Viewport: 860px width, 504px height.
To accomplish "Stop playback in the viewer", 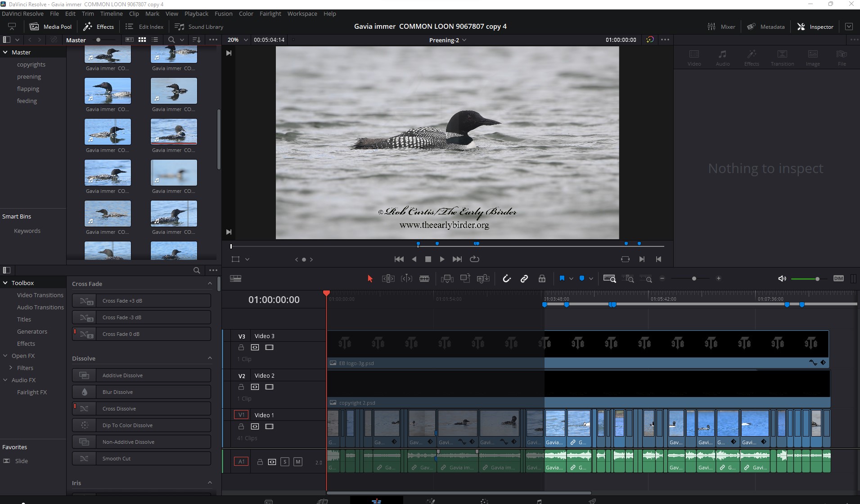I will [x=428, y=259].
